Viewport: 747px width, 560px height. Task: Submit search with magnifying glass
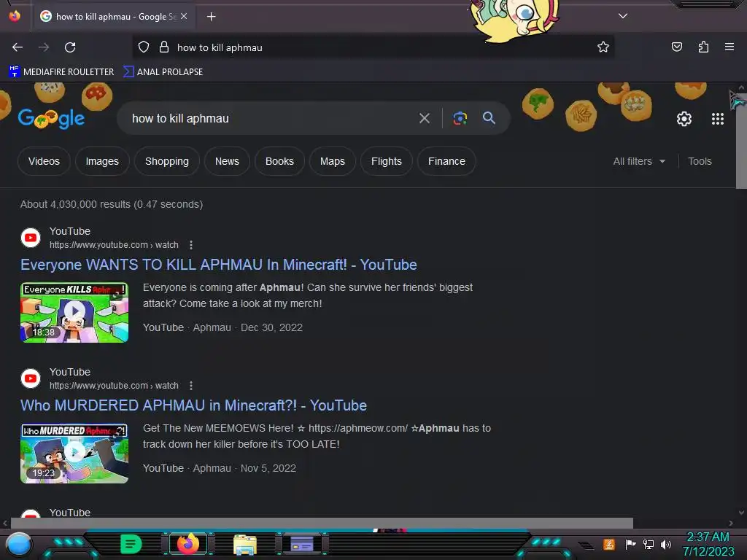[x=489, y=118]
